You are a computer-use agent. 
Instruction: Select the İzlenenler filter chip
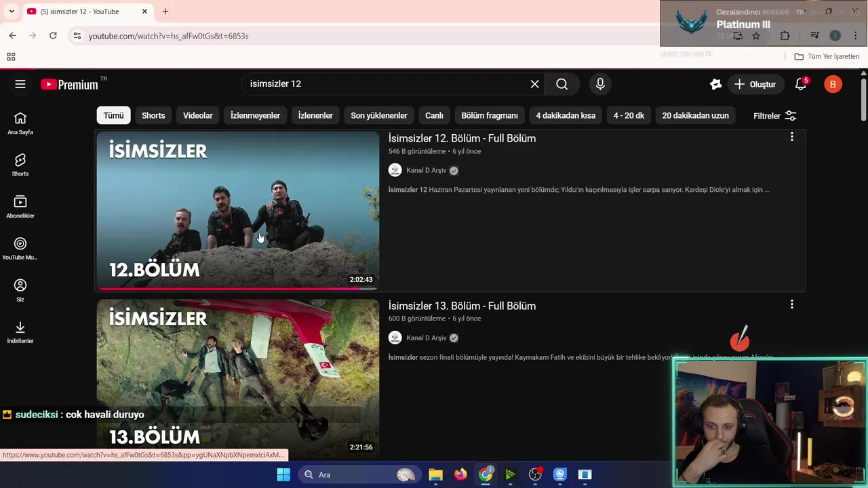(x=315, y=115)
